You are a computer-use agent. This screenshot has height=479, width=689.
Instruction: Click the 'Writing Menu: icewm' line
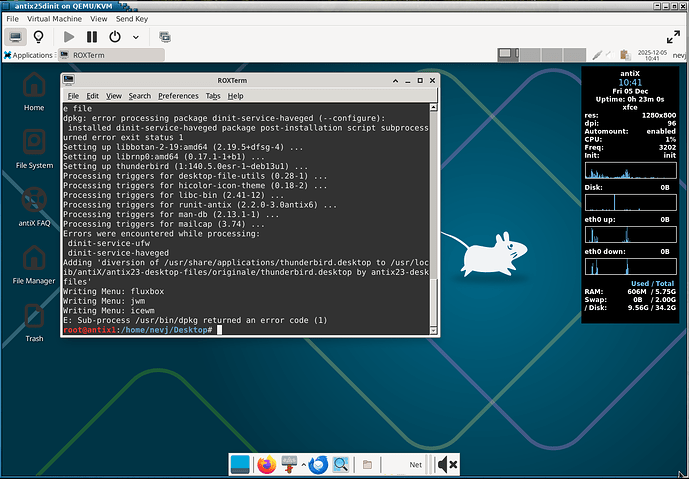point(109,311)
